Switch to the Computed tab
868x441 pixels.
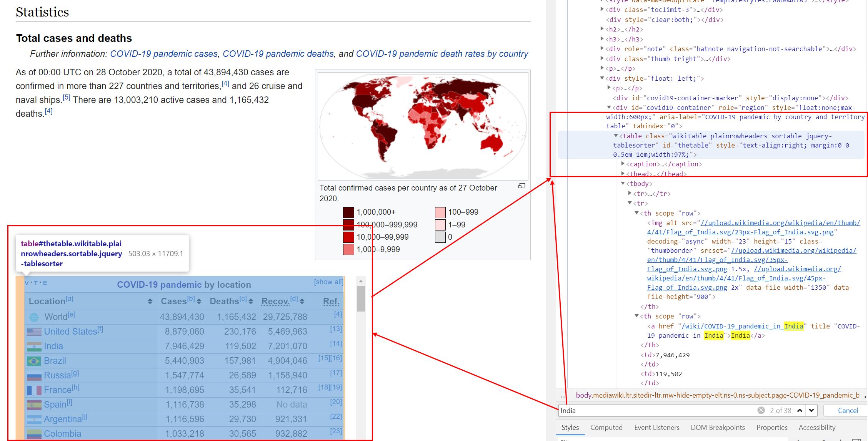click(x=606, y=428)
